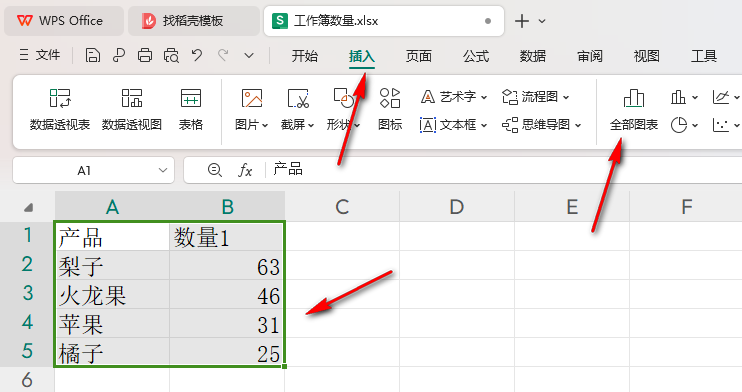
Task: Switch to 找稻壳模板 tab
Action: pos(194,21)
